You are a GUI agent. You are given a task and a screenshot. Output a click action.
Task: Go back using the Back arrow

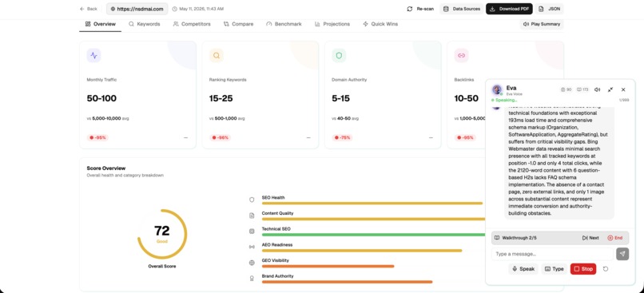[89, 9]
